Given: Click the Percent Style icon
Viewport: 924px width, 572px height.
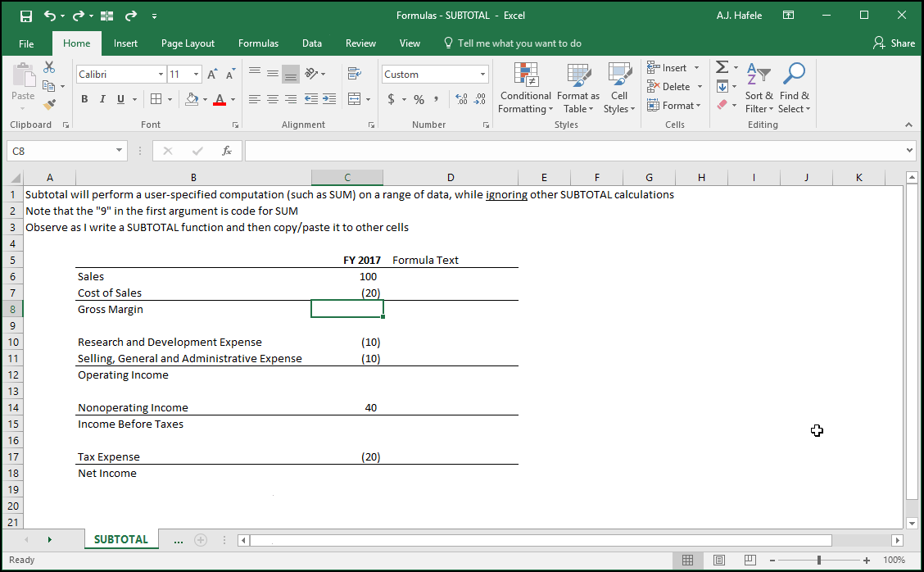Looking at the screenshot, I should pyautogui.click(x=419, y=100).
